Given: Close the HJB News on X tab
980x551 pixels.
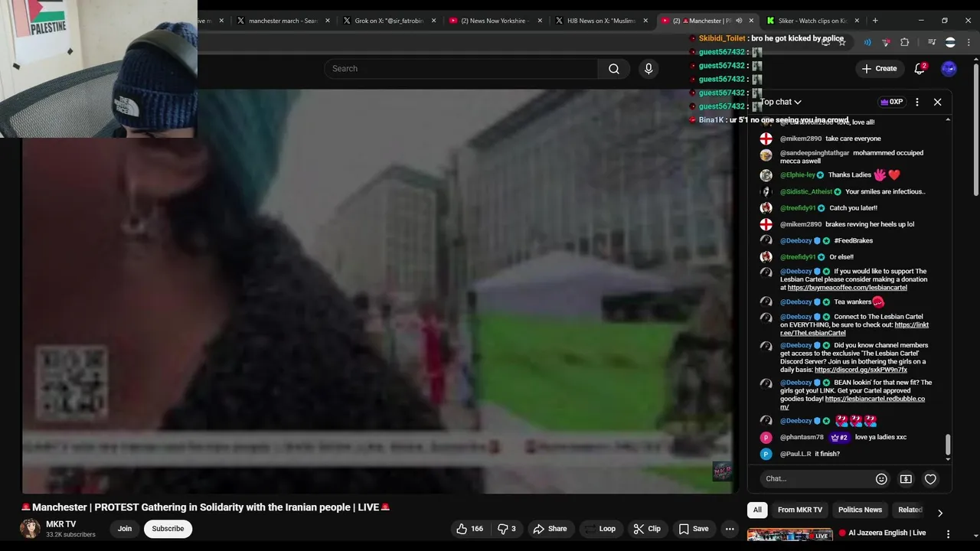Looking at the screenshot, I should point(645,21).
